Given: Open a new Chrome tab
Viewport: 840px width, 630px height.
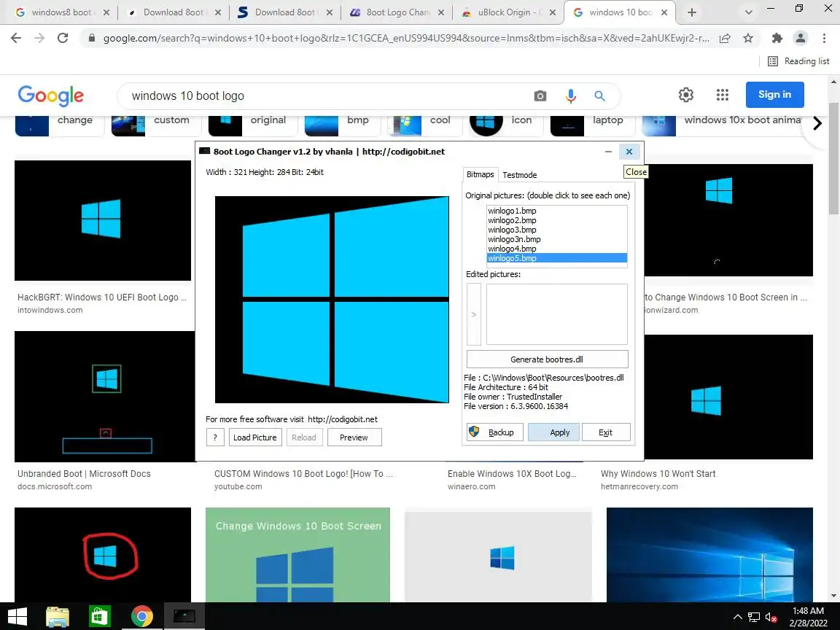Looking at the screenshot, I should coord(691,12).
